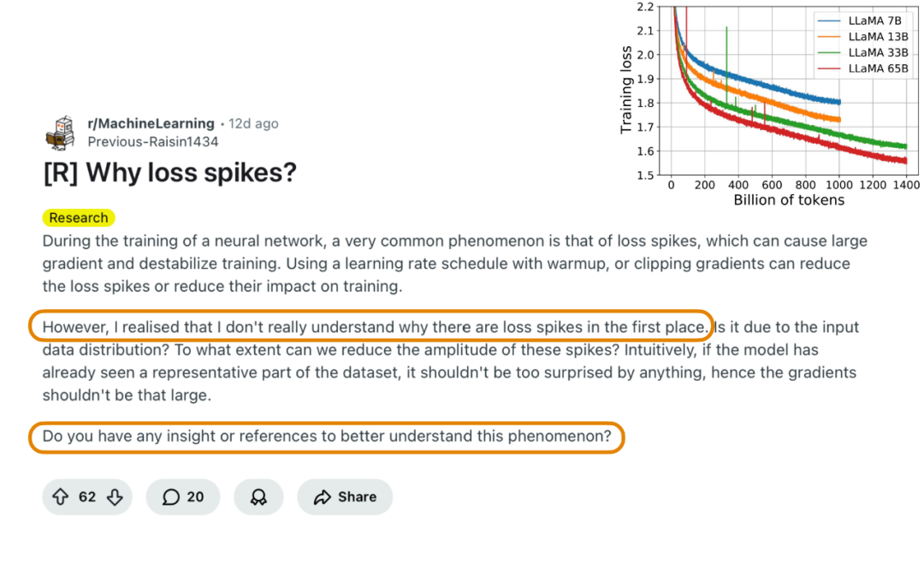Click the LLaMA 7B legend entry
Image resolution: width=924 pixels, height=564 pixels.
click(x=865, y=19)
